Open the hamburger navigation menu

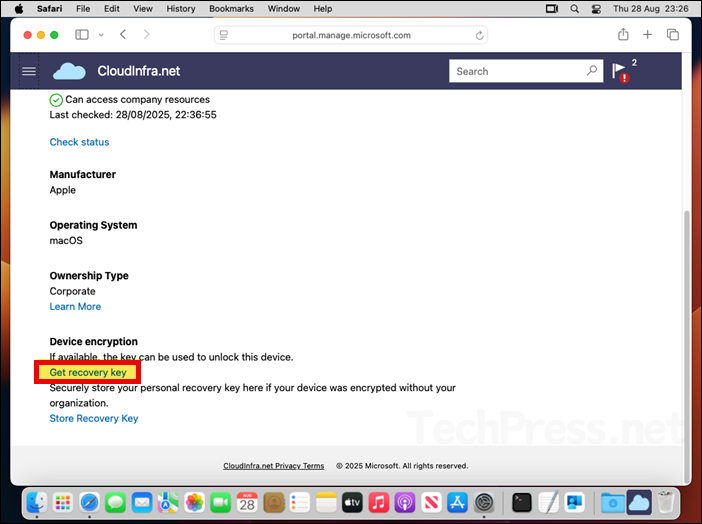point(29,71)
